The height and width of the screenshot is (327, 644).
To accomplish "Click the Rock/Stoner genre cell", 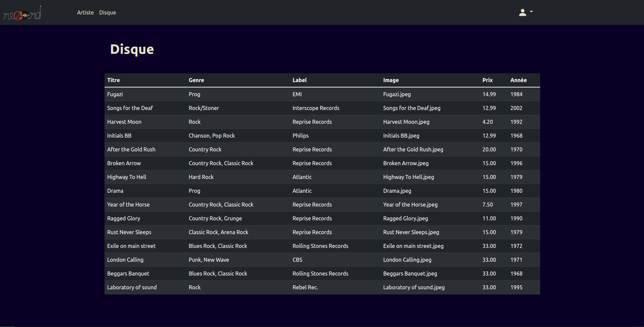I will 204,108.
